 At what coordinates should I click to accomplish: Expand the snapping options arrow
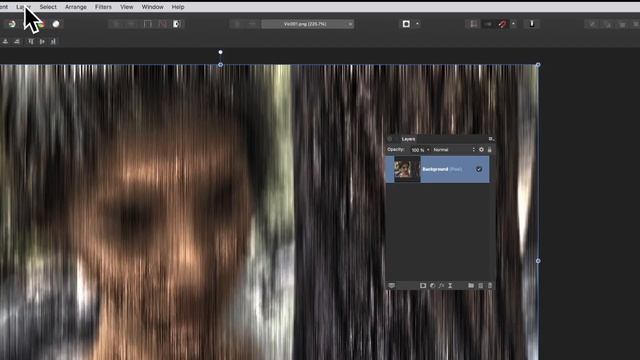tap(513, 24)
